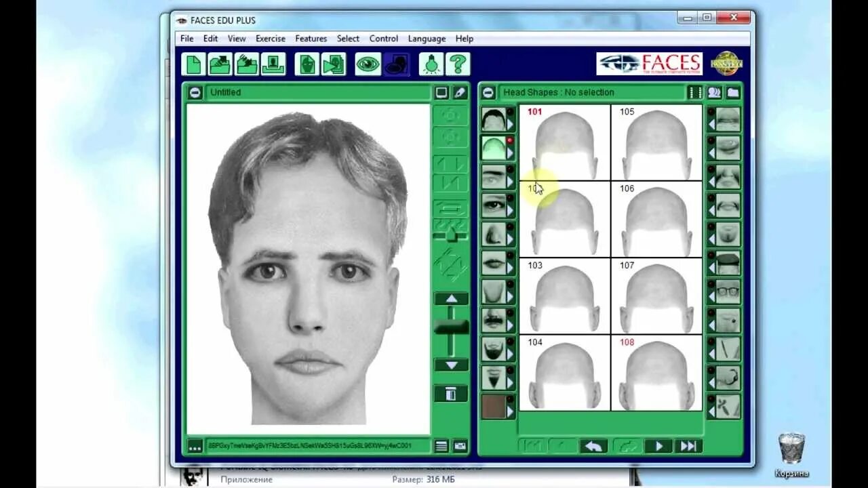Click the eye icon in top toolbar
The image size is (868, 488).
pyautogui.click(x=368, y=64)
